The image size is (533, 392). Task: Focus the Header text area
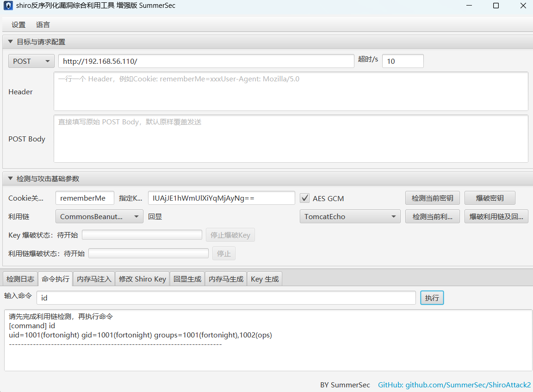pyautogui.click(x=291, y=92)
